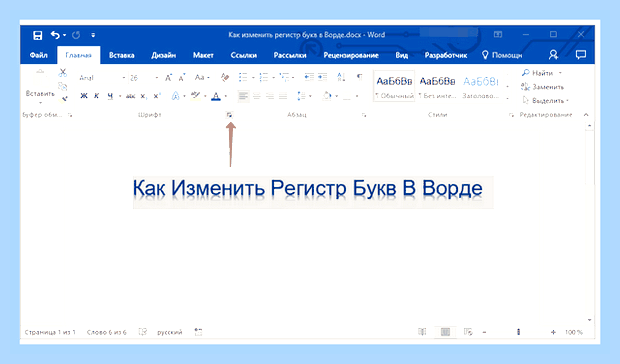Open the Выделить select menu
Viewport: 620px width, 364px height.
[545, 101]
